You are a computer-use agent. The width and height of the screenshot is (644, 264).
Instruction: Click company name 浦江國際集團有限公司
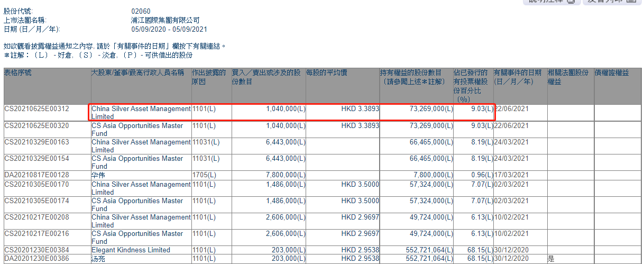click(x=165, y=20)
